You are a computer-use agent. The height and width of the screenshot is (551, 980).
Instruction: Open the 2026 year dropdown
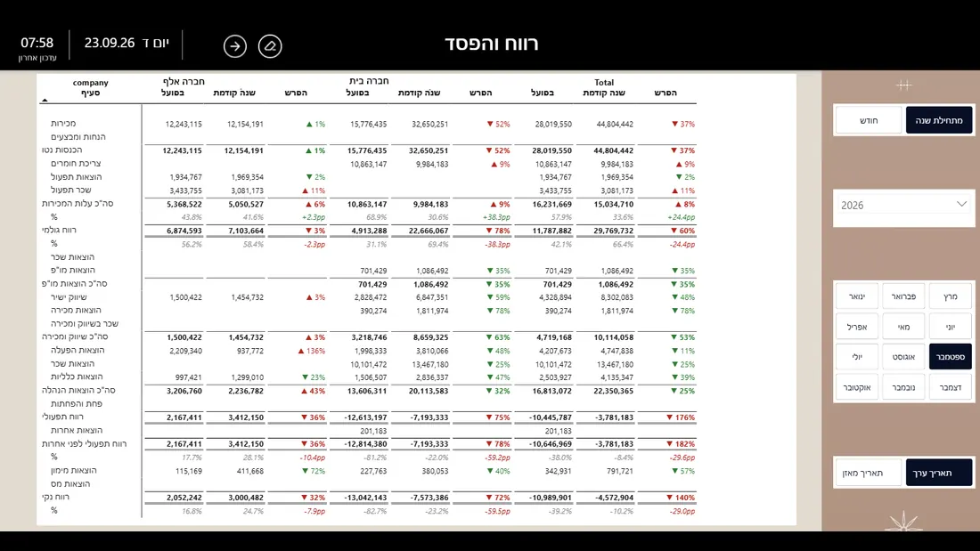coord(903,205)
